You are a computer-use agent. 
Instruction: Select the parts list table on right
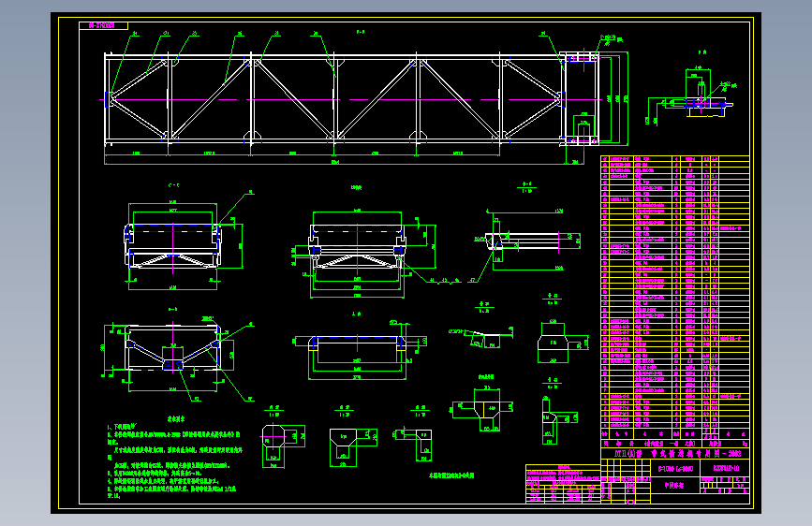pyautogui.click(x=674, y=298)
